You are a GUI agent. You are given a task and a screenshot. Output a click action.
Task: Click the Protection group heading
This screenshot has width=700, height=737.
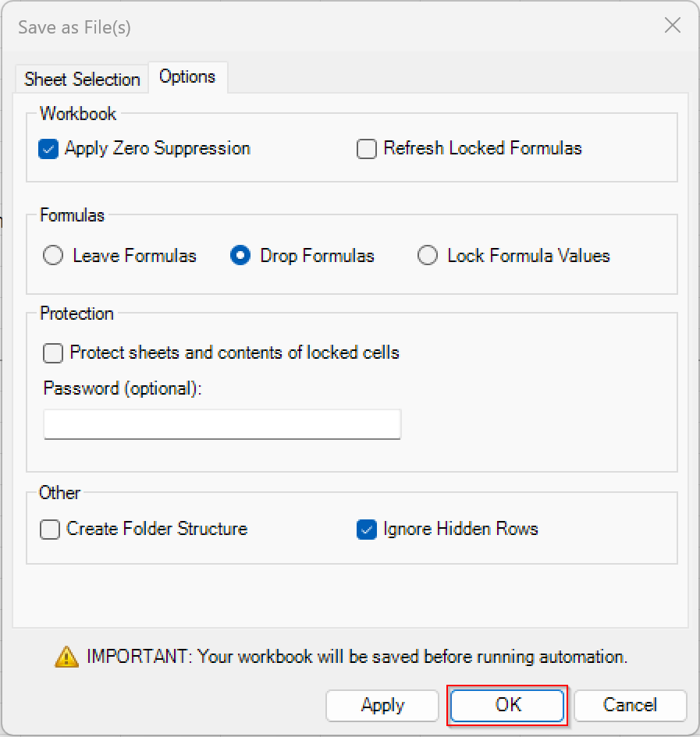click(76, 314)
